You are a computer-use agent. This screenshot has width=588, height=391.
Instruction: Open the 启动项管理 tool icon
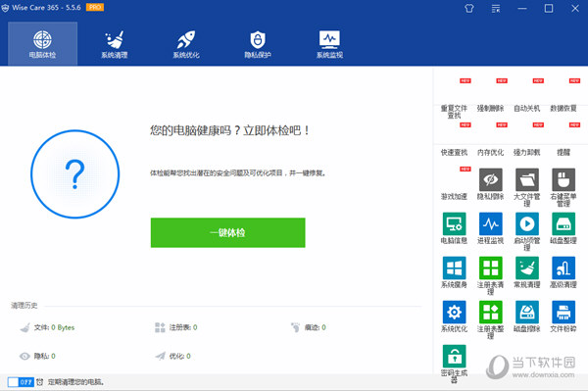click(x=527, y=224)
